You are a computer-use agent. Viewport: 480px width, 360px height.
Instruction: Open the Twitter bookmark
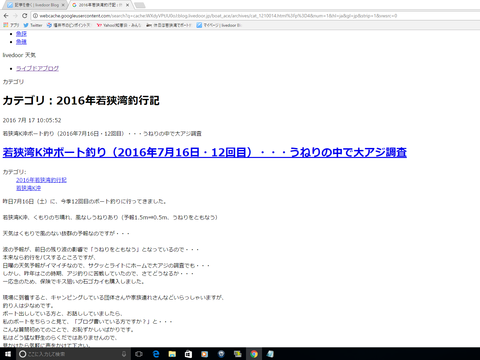pos(33,25)
